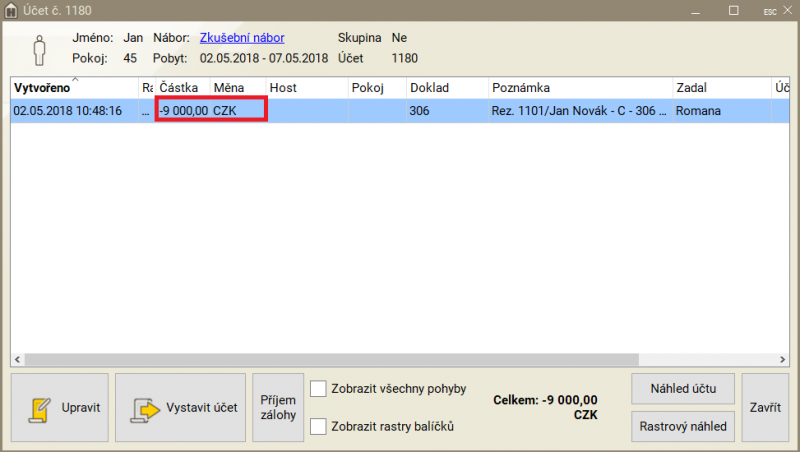
Task: Click the home icon in title bar
Action: [13, 10]
